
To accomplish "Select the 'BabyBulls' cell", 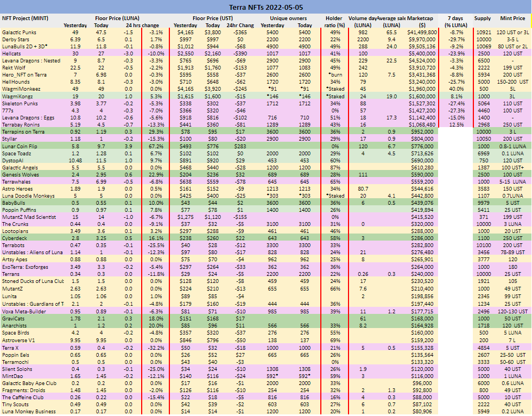I will tap(14, 203).
